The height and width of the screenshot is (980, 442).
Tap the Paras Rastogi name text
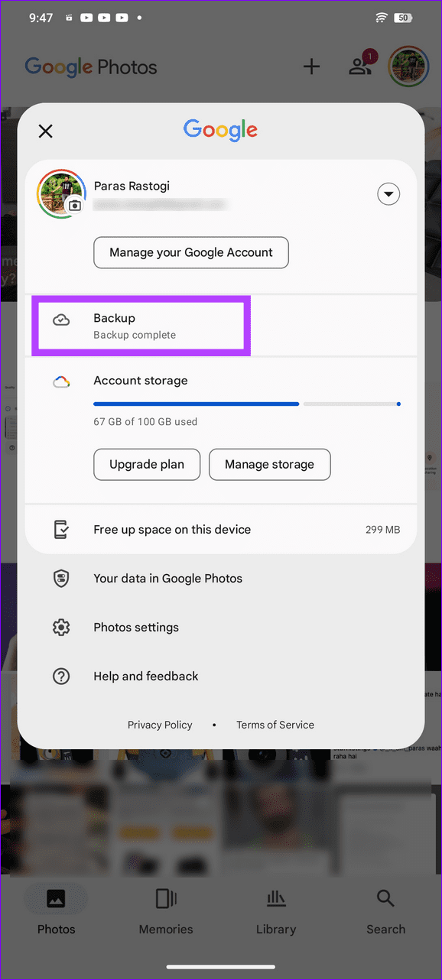(132, 186)
